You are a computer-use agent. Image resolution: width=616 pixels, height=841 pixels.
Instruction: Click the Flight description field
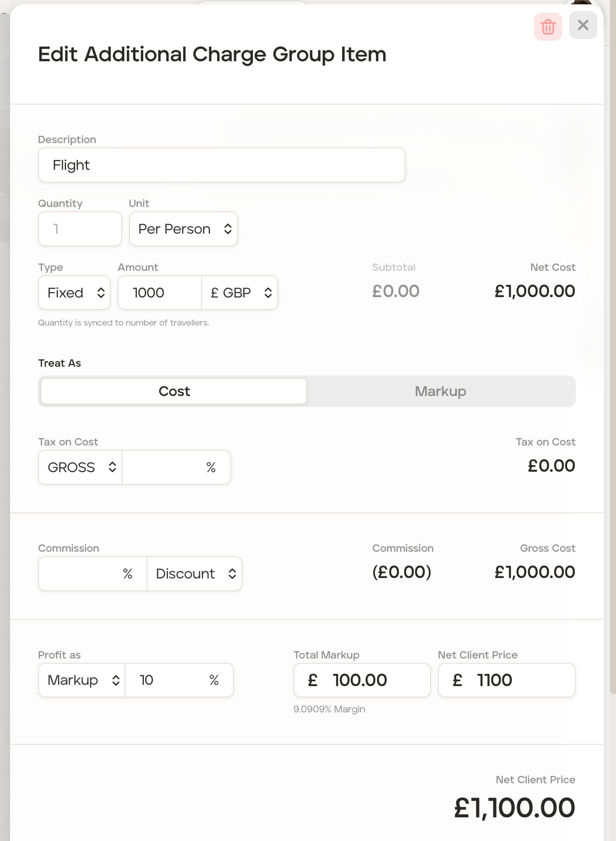[x=221, y=165]
